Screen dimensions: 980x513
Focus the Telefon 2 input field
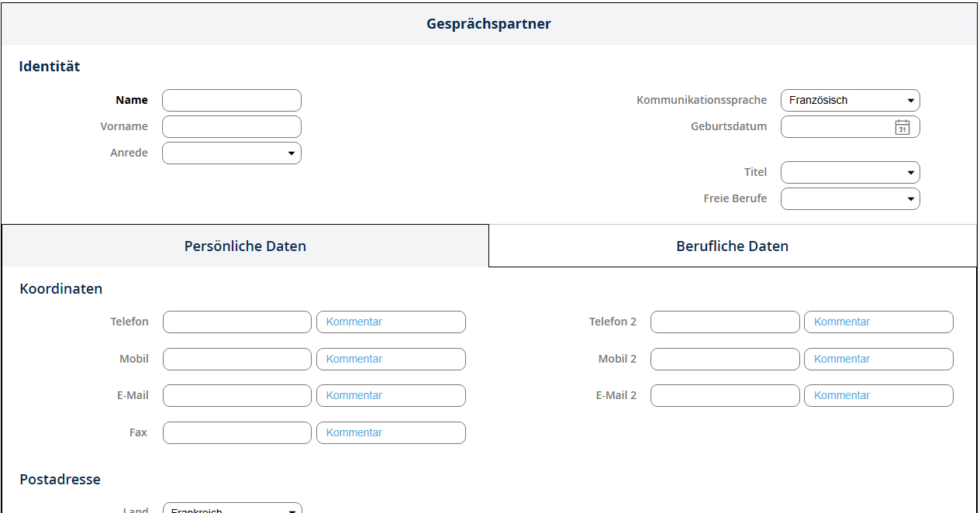click(724, 322)
